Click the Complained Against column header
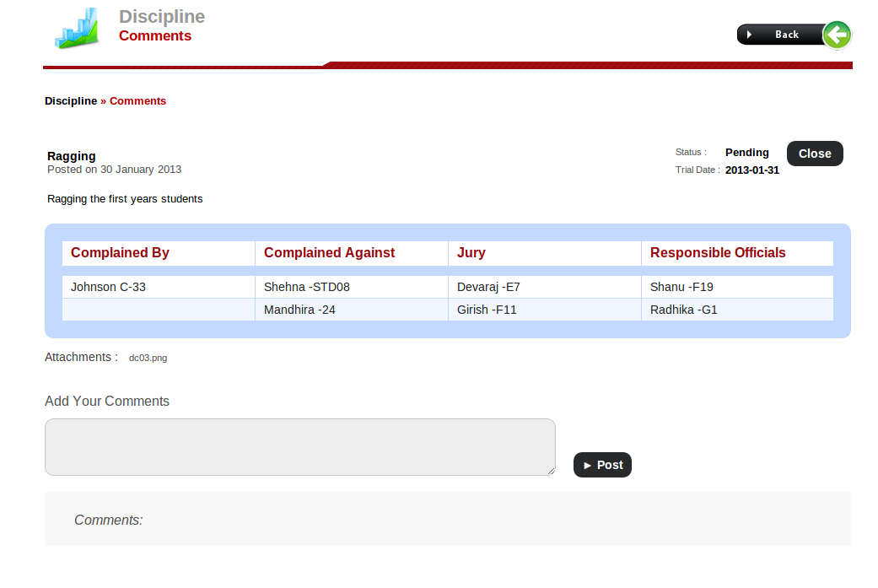The width and height of the screenshot is (878, 588). 329,253
